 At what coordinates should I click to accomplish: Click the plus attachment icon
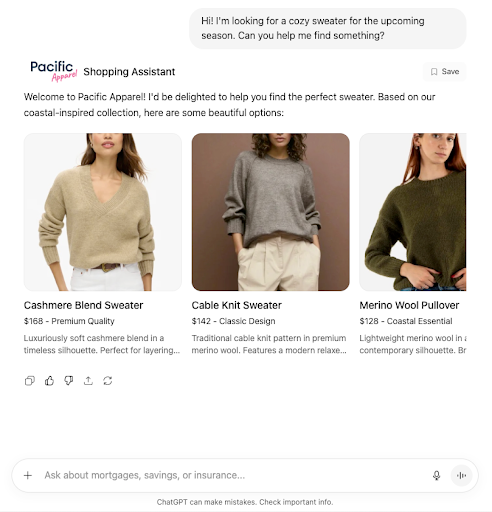tap(28, 475)
